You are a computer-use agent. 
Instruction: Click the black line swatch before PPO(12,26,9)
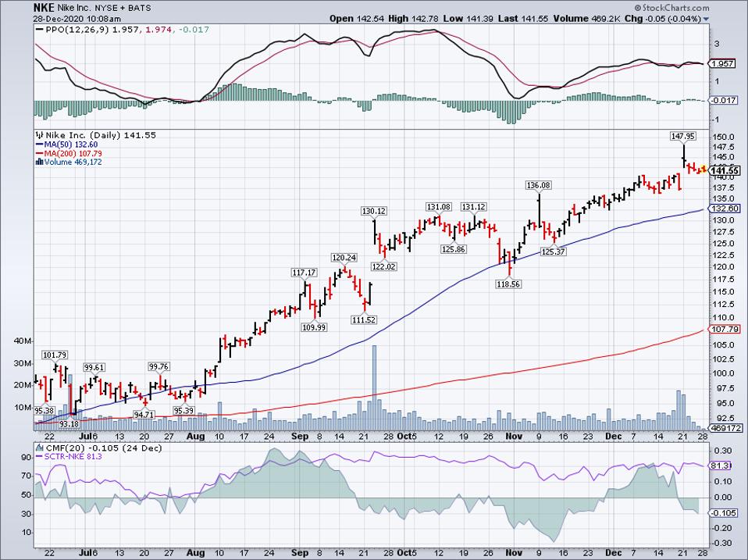coord(40,30)
